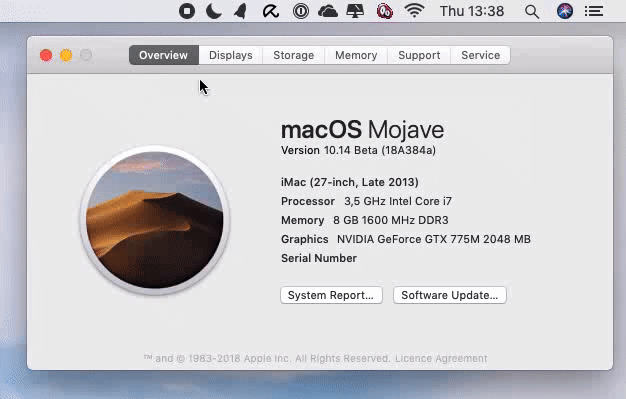
Task: Click the version text 10.14 Beta (18A384a)
Action: (380, 150)
